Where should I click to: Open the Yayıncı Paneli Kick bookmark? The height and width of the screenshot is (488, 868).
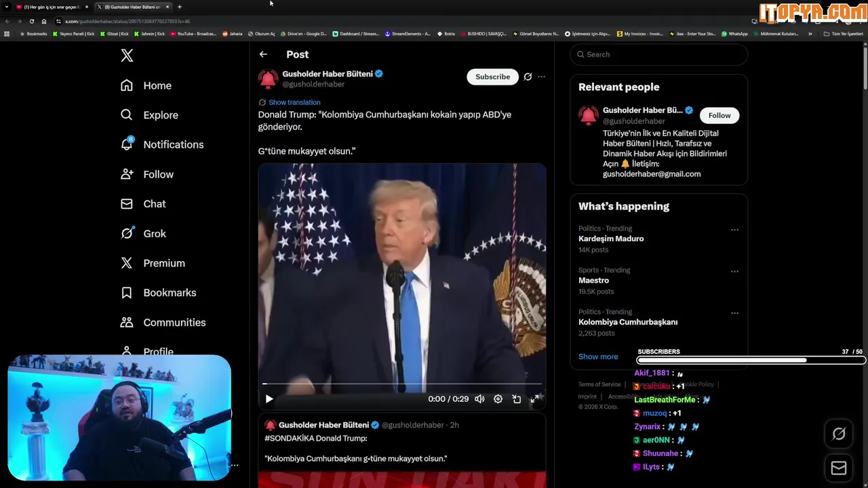coord(74,34)
